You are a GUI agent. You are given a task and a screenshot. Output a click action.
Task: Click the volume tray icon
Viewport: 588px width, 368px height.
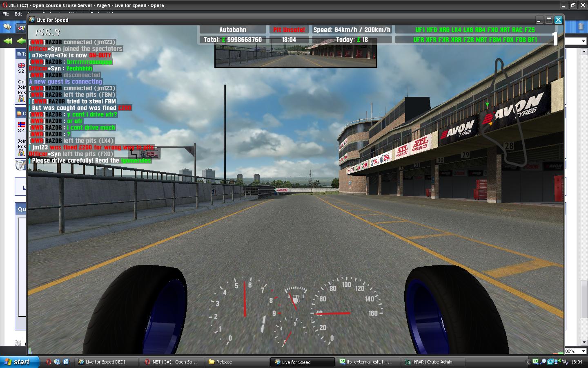566,362
